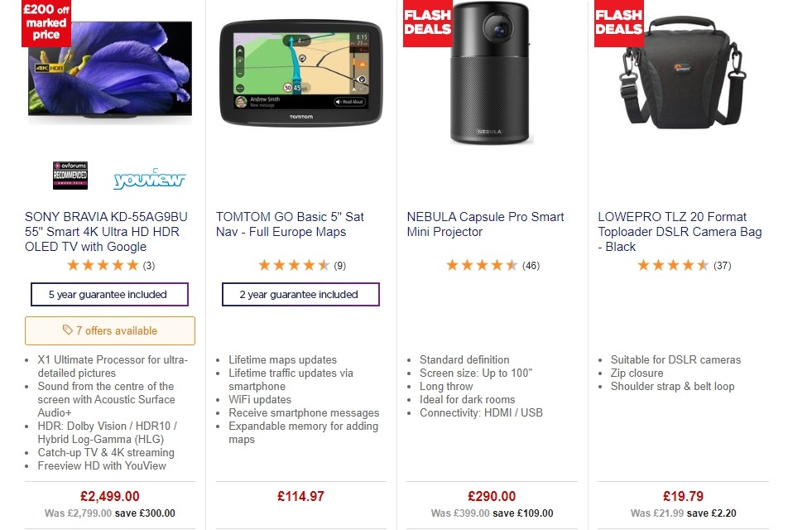Click the 5 year guarantee included button

[109, 294]
